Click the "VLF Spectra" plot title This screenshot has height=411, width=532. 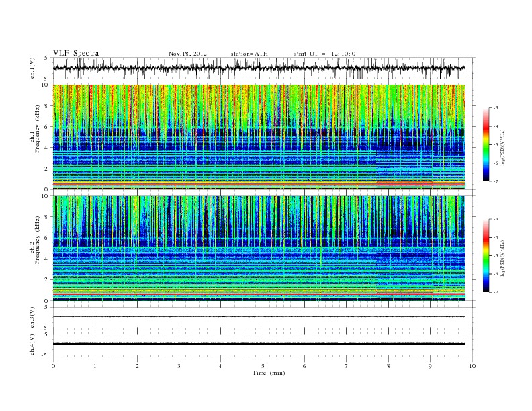(76, 53)
